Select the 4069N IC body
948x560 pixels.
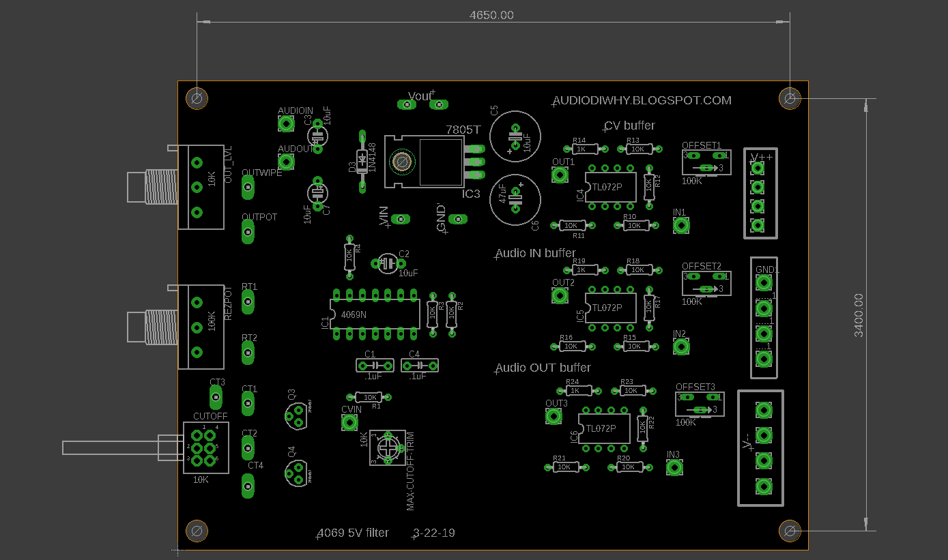coord(374,314)
